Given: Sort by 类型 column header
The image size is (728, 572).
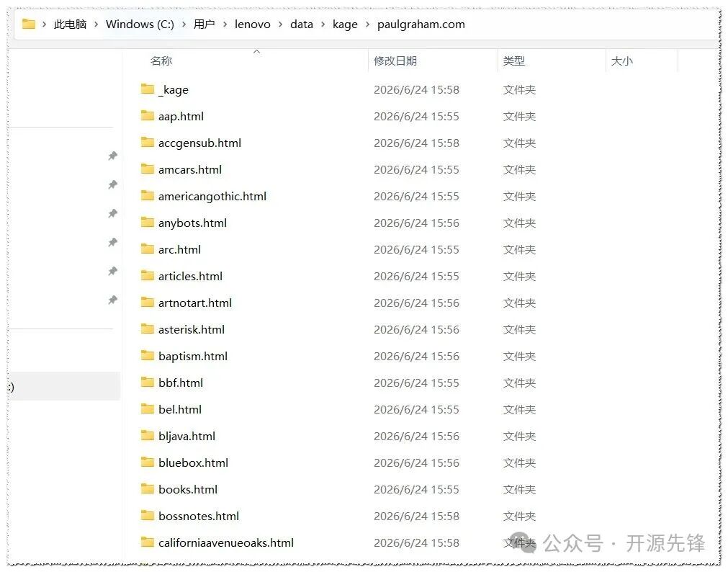Looking at the screenshot, I should click(514, 61).
